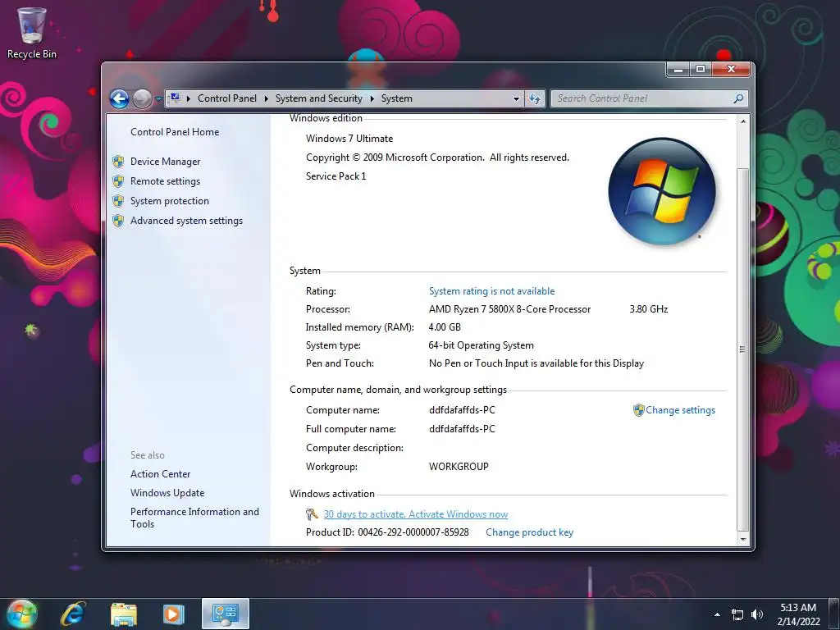Image resolution: width=840 pixels, height=630 pixels.
Task: Open Windows Update from See also
Action: pos(167,493)
